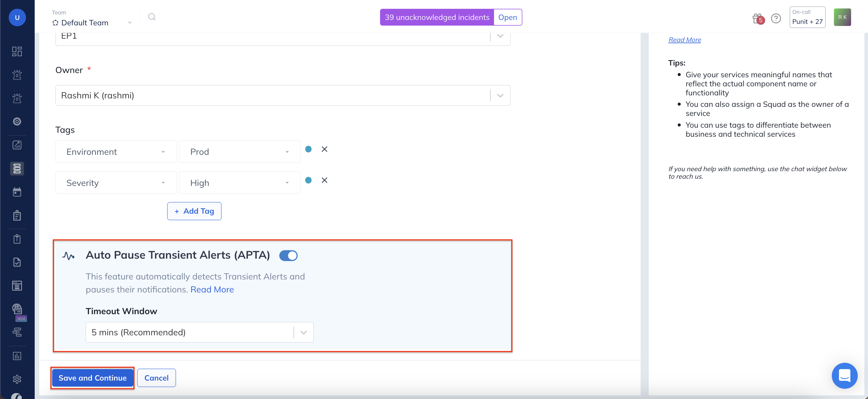Toggle Auto Pause Transient Alerts switch
This screenshot has height=399, width=868.
(x=288, y=256)
